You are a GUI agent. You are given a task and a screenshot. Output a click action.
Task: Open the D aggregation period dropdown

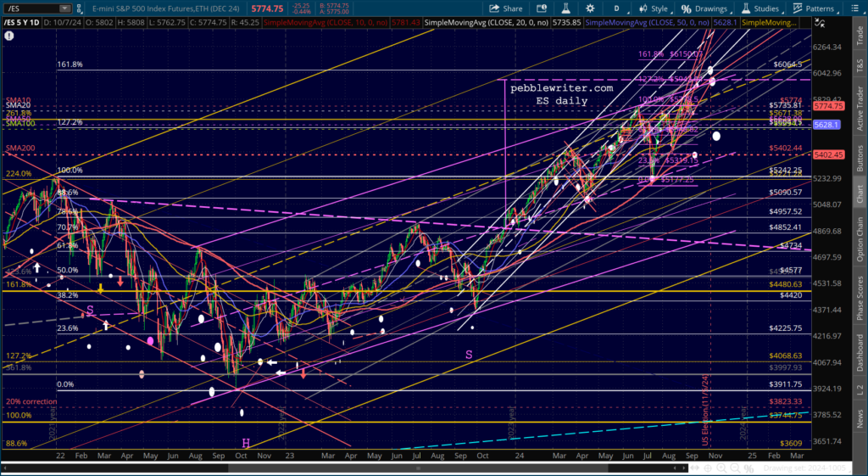(618, 8)
